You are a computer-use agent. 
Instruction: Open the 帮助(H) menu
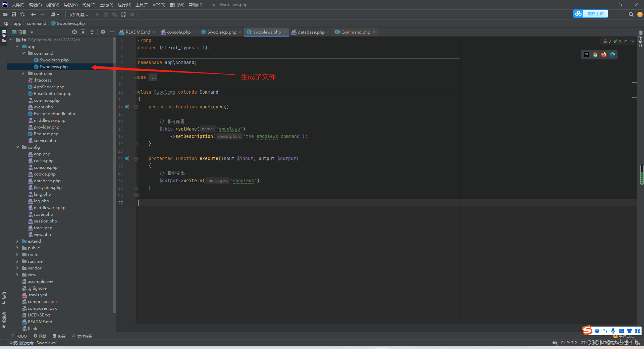[196, 5]
